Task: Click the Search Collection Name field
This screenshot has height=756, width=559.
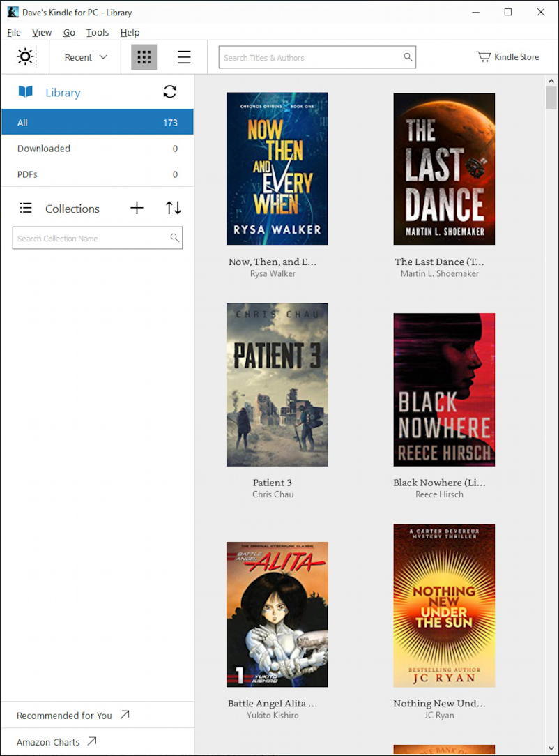Action: click(x=91, y=239)
